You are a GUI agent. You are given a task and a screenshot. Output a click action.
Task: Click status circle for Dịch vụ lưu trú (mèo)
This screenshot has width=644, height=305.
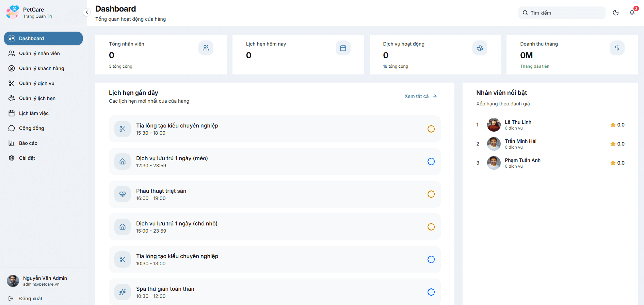click(431, 162)
